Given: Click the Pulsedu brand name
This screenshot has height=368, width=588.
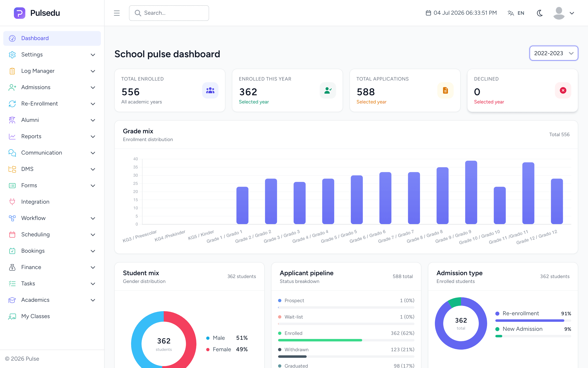Looking at the screenshot, I should pos(45,13).
